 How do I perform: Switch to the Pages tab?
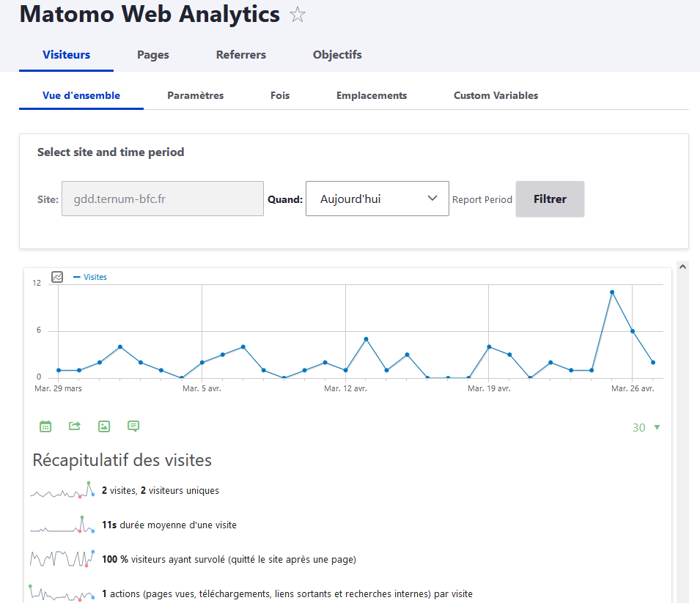[x=152, y=54]
